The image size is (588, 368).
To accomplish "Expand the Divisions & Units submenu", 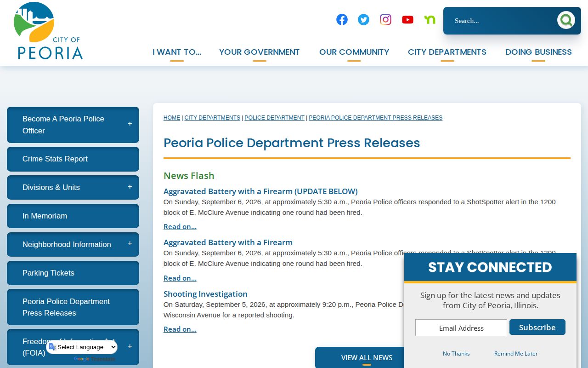I will pos(130,187).
